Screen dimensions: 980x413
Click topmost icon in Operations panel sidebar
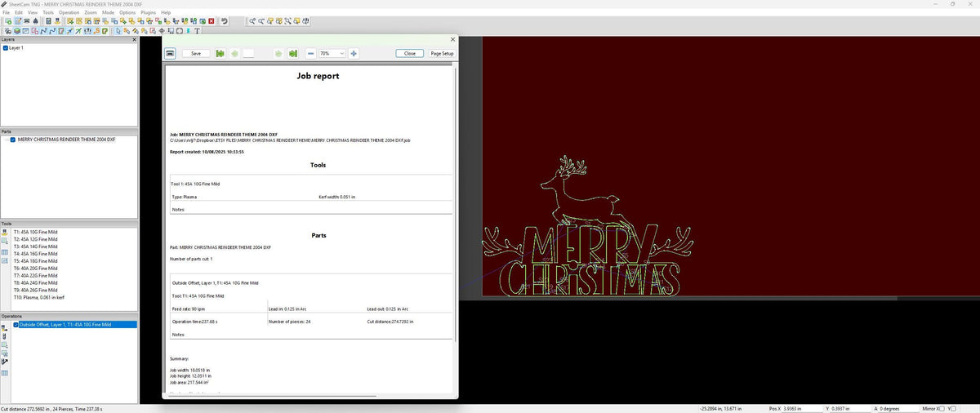[5, 328]
